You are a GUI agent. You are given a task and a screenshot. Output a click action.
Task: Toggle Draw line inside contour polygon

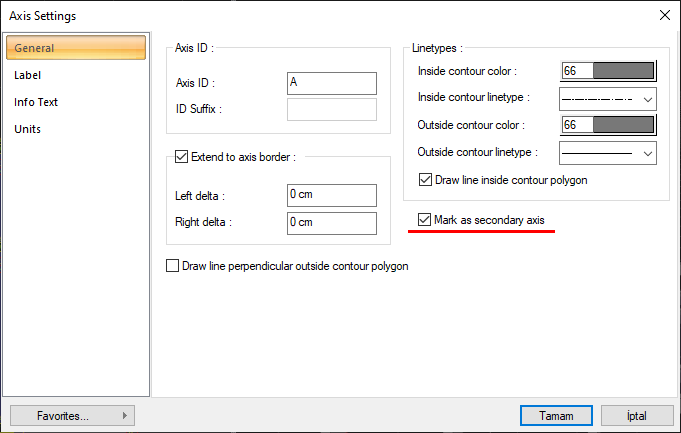[x=426, y=180]
